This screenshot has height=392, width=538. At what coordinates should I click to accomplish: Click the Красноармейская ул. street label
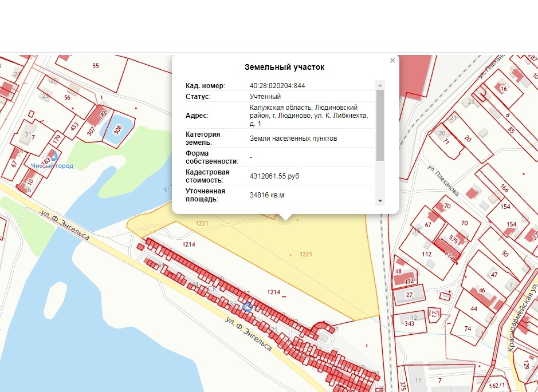click(x=522, y=316)
